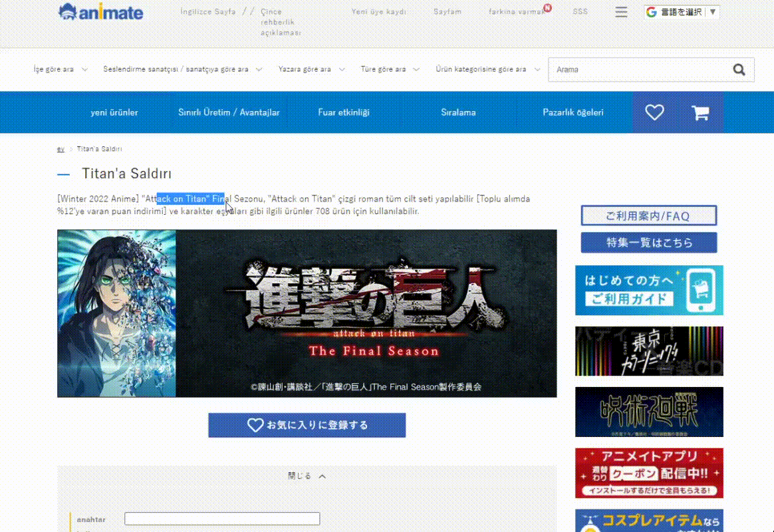Image resolution: width=774 pixels, height=532 pixels.
Task: Click the ご利用案内/FAQ button
Action: click(648, 215)
